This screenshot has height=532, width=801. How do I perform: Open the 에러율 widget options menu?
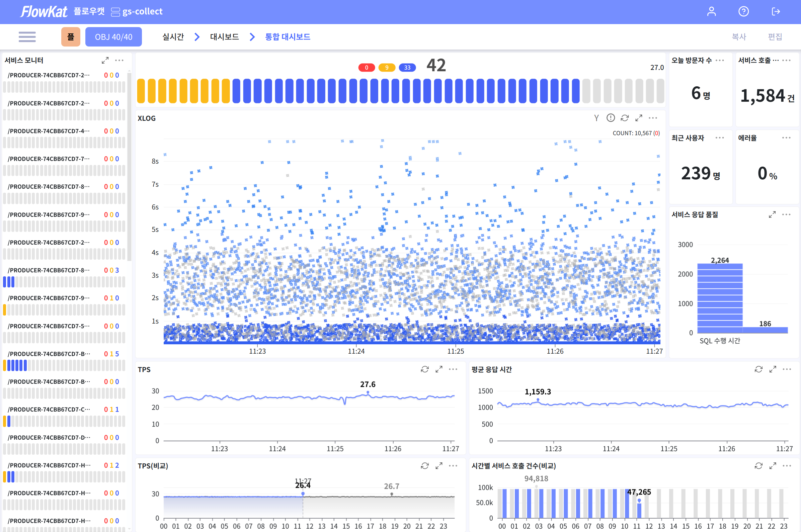tap(786, 138)
